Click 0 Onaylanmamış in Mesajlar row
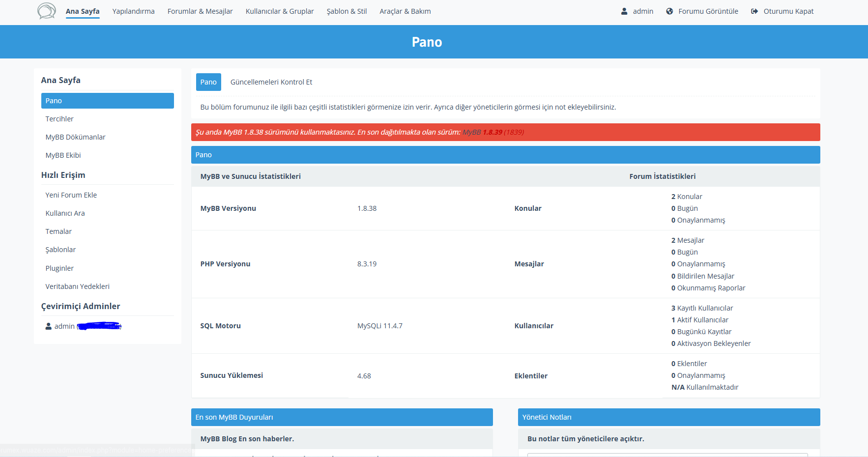868x457 pixels. (x=698, y=264)
